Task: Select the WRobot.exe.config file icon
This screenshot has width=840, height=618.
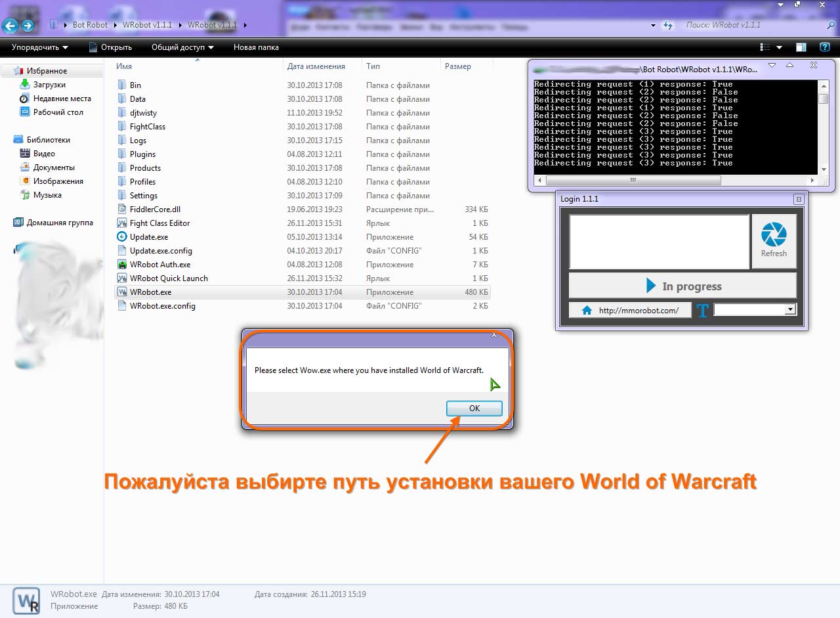Action: pos(122,305)
